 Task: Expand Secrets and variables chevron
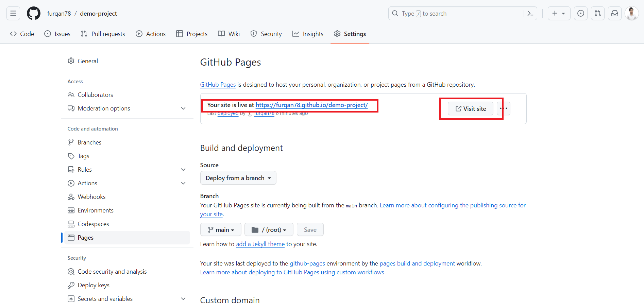pyautogui.click(x=183, y=298)
